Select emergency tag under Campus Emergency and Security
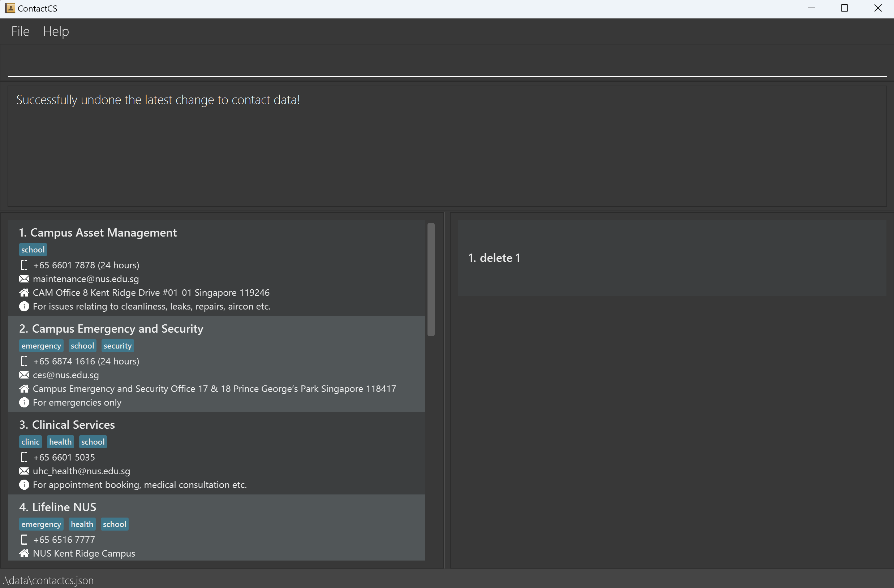Viewport: 894px width, 588px height. pos(41,346)
